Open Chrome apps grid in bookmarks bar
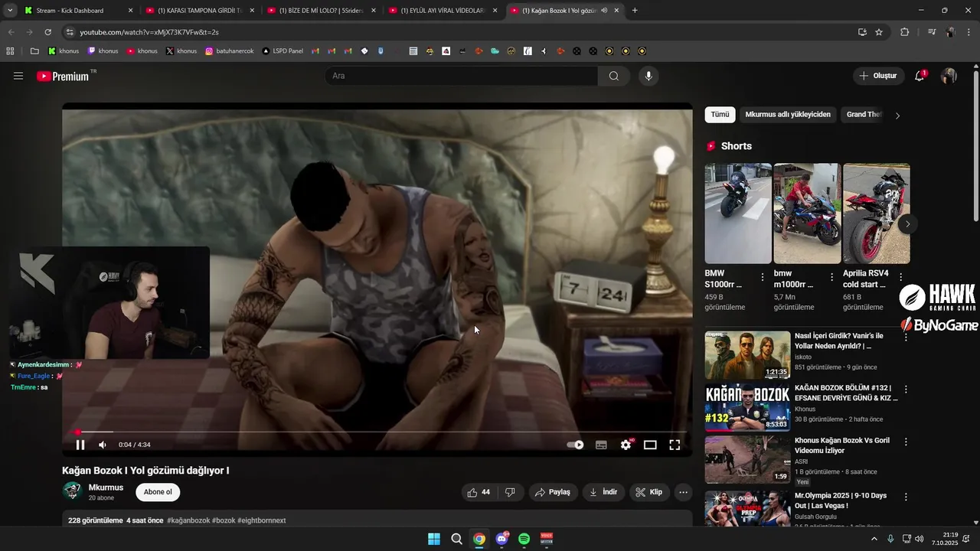Image resolution: width=980 pixels, height=551 pixels. [10, 51]
